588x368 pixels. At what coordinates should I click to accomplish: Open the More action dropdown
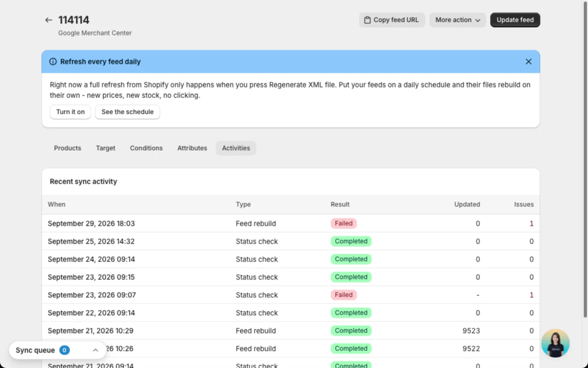457,20
